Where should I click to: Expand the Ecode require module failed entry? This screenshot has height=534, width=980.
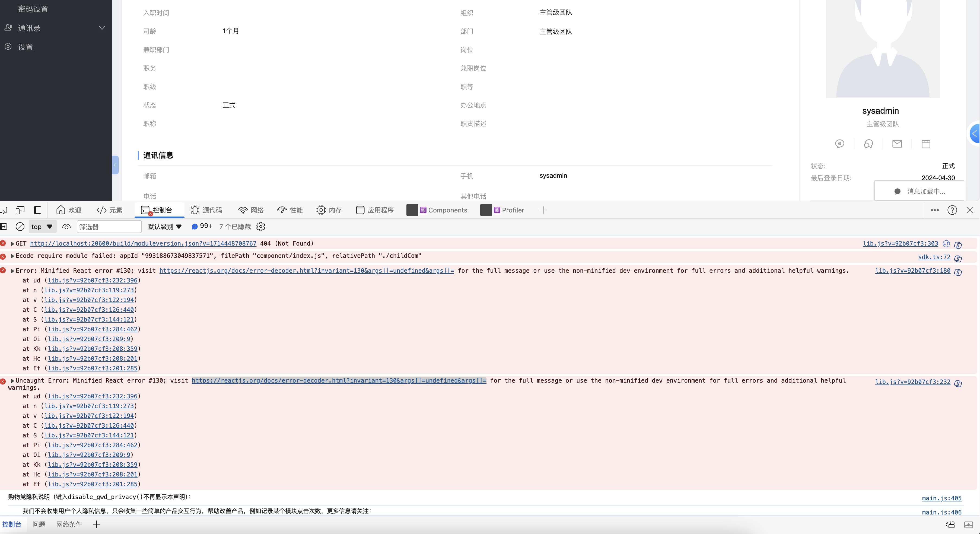pyautogui.click(x=12, y=256)
